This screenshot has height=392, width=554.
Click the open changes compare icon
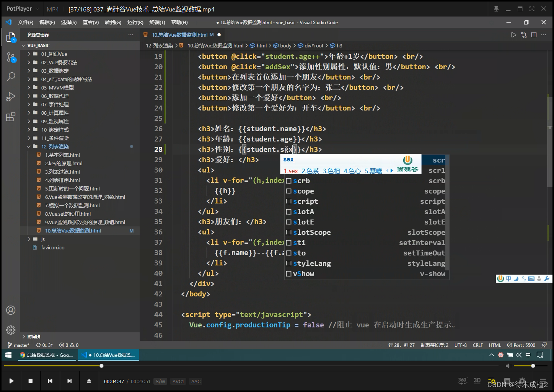coord(524,35)
